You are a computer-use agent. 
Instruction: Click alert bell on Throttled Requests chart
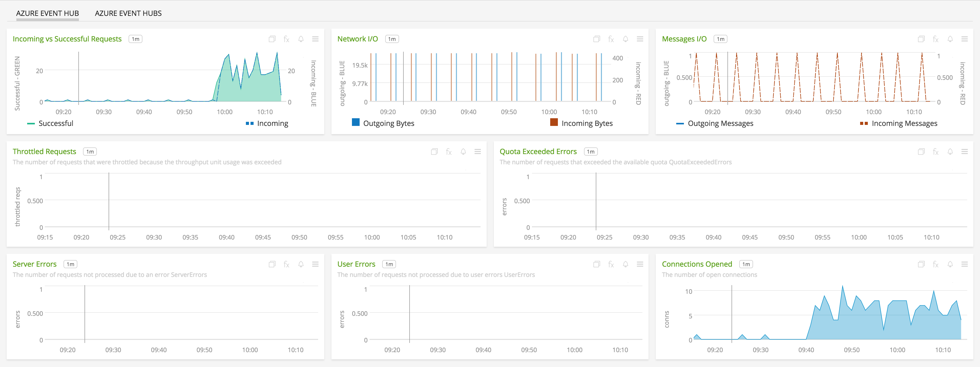click(x=463, y=152)
